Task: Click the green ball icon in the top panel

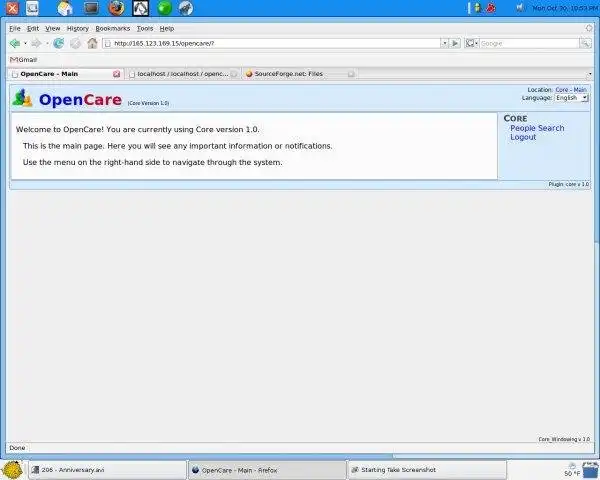Action: tap(165, 8)
